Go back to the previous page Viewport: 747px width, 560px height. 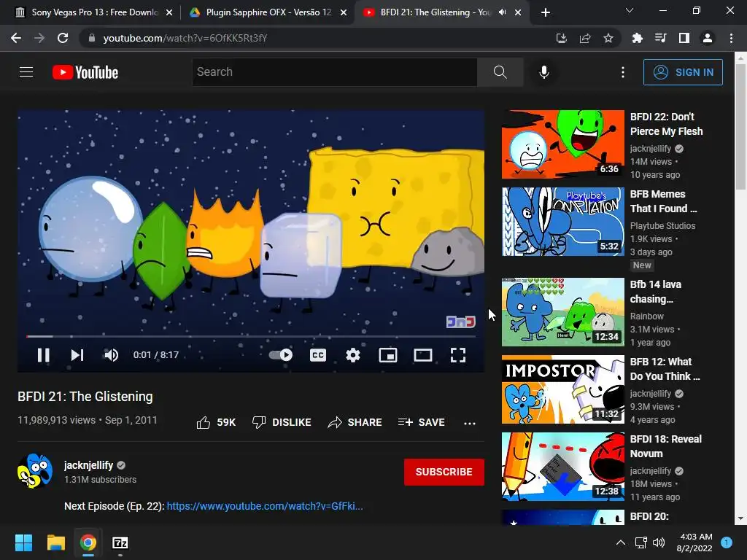click(x=16, y=38)
